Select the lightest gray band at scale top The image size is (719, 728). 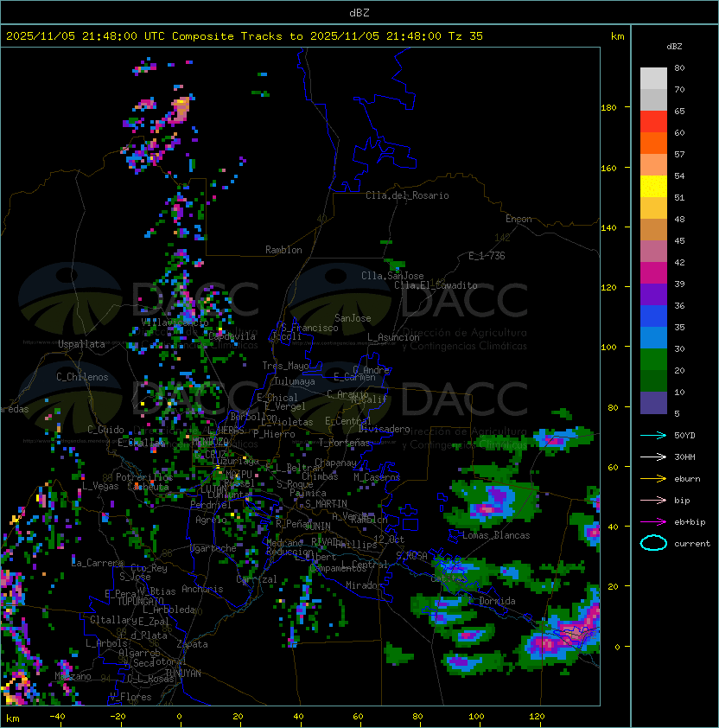653,79
